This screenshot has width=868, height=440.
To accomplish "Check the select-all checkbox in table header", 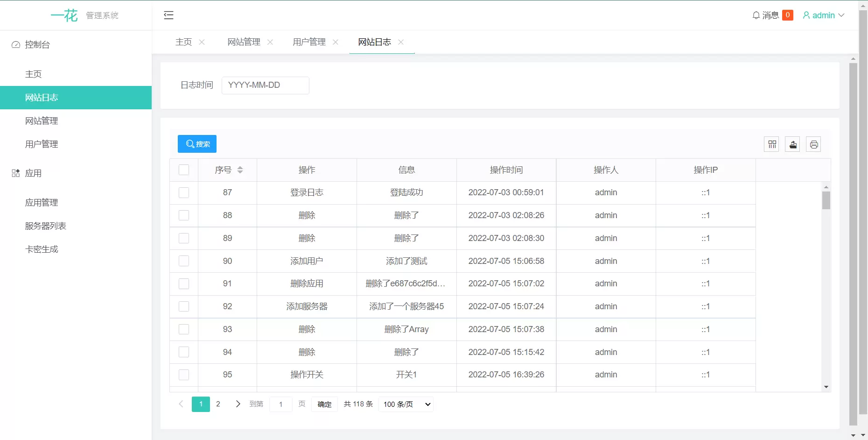I will tap(184, 170).
